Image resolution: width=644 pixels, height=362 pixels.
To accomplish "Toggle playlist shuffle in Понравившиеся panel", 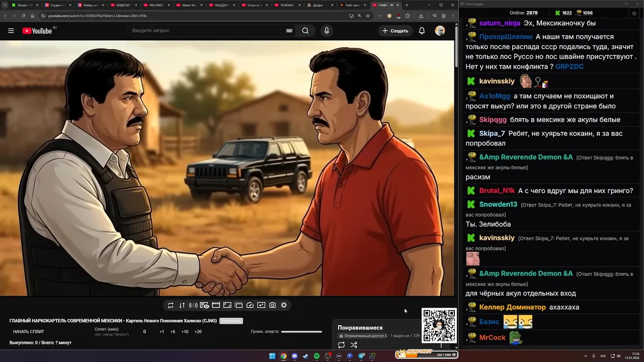I will coord(354,345).
